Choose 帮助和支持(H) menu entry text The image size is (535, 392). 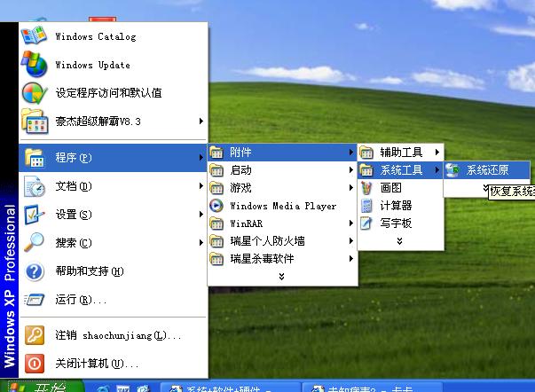(90, 271)
